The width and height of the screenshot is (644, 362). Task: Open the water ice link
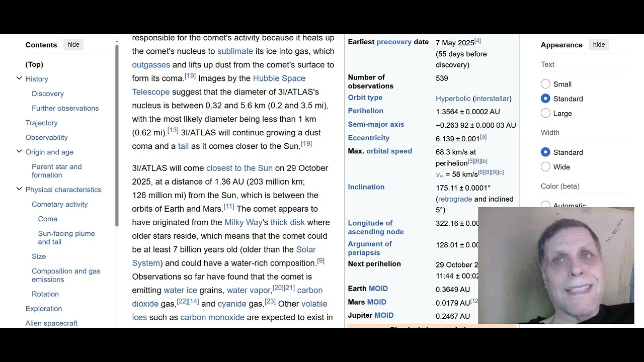tap(180, 290)
